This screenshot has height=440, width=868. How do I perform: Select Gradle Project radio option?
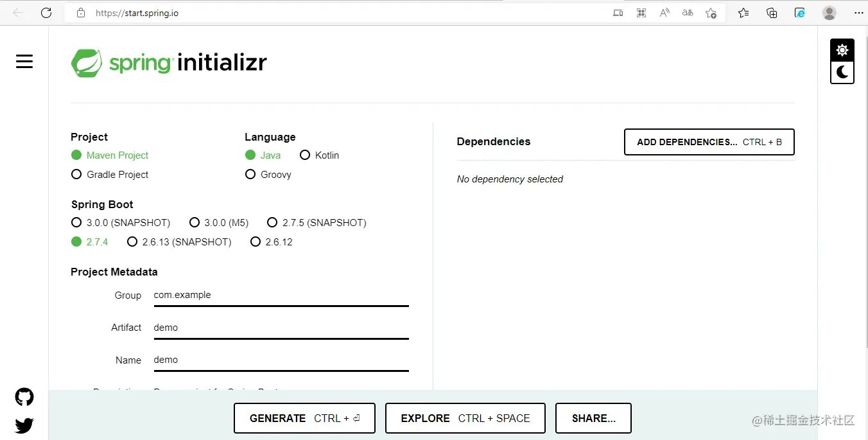pos(110,175)
